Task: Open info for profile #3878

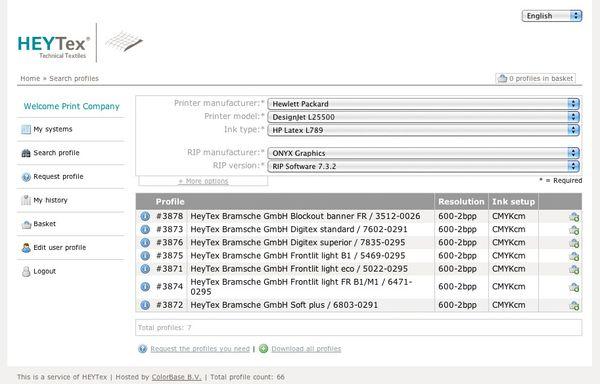Action: coord(145,216)
